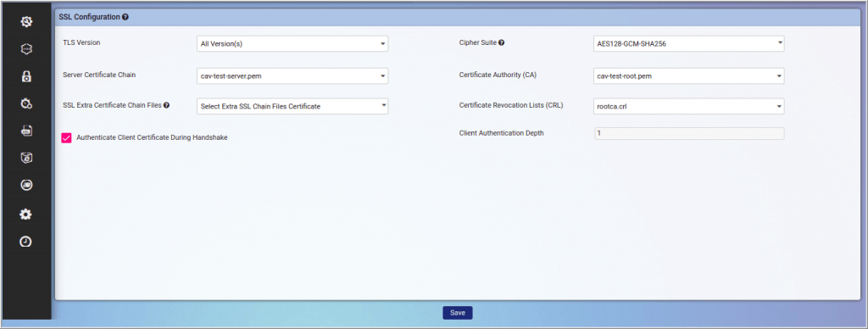Open the padlock SSL security sidebar icon
Screen dimensions: 868x329
pyautogui.click(x=26, y=76)
